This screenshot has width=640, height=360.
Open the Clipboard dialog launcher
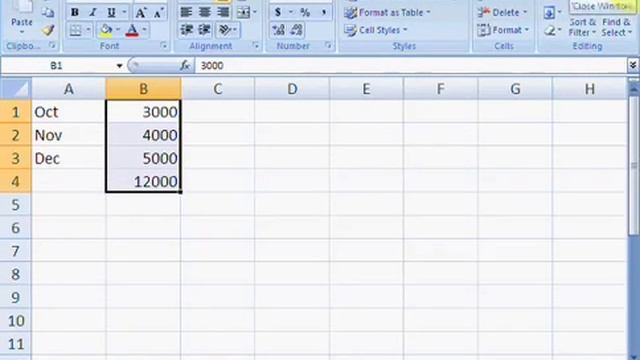pyautogui.click(x=52, y=46)
